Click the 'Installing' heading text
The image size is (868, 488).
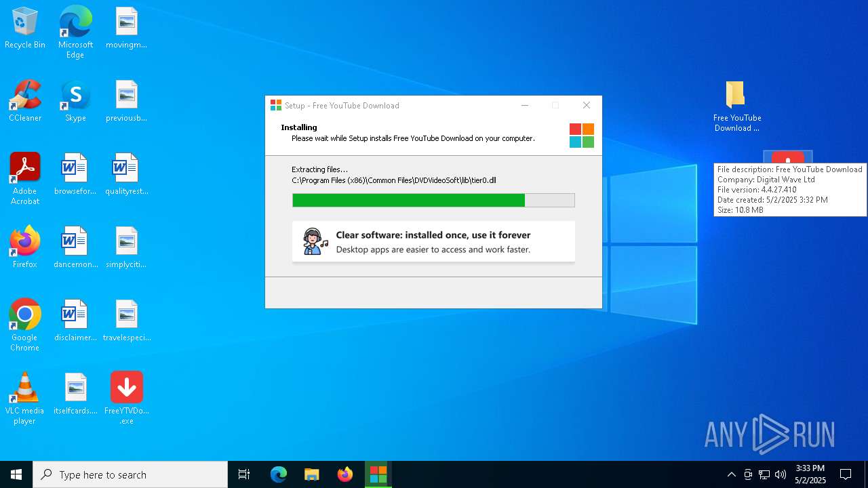coord(299,127)
